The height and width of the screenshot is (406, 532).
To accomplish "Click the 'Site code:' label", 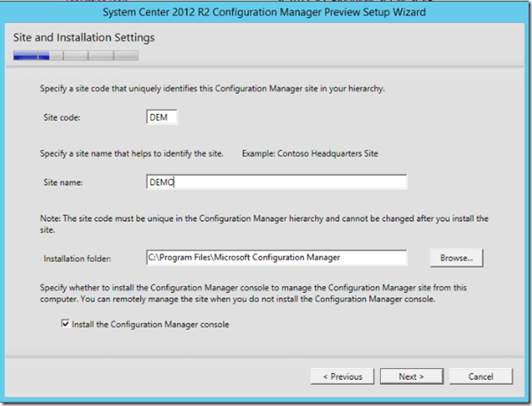I will click(62, 118).
